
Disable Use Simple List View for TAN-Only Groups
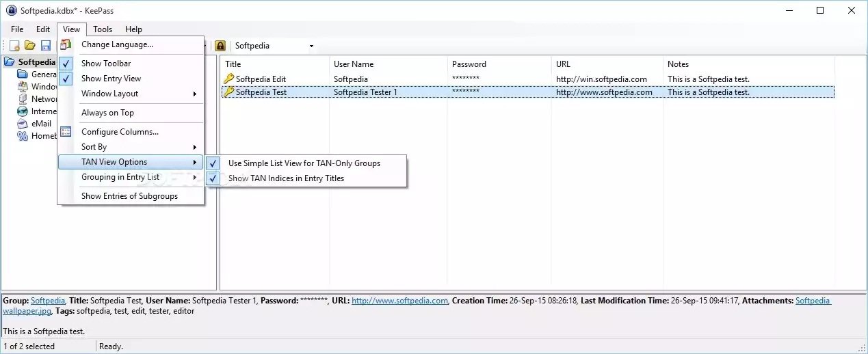304,163
